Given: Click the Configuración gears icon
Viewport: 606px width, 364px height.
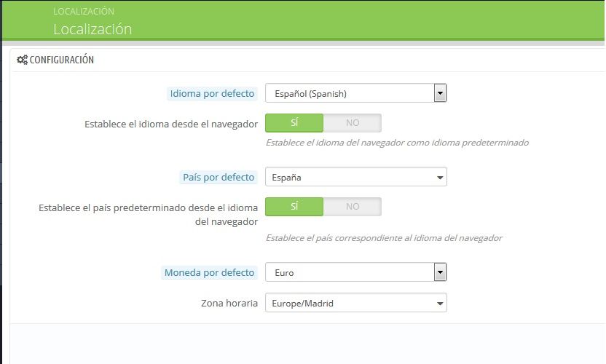Looking at the screenshot, I should (22, 60).
